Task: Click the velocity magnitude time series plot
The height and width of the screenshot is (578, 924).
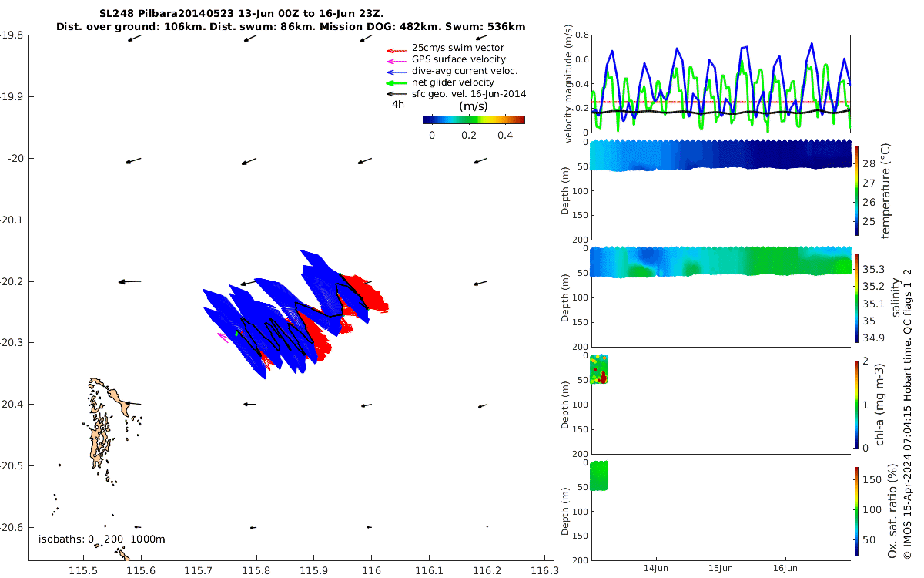Action: tap(721, 83)
